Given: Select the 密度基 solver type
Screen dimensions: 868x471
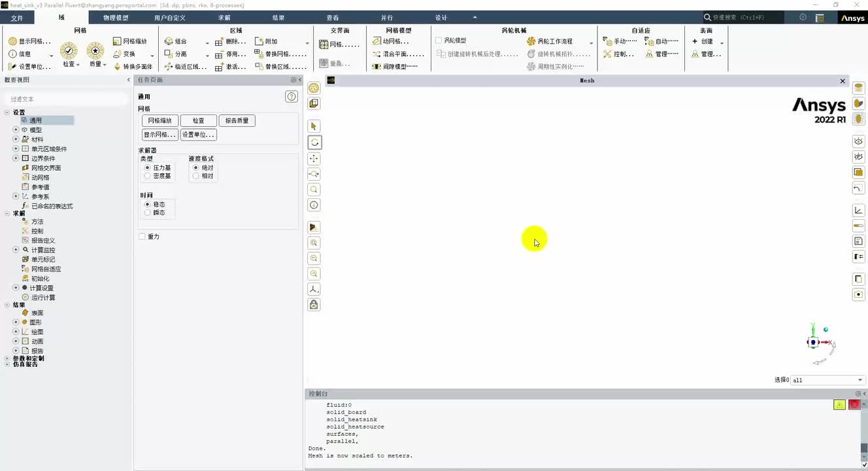Looking at the screenshot, I should click(x=158, y=176).
